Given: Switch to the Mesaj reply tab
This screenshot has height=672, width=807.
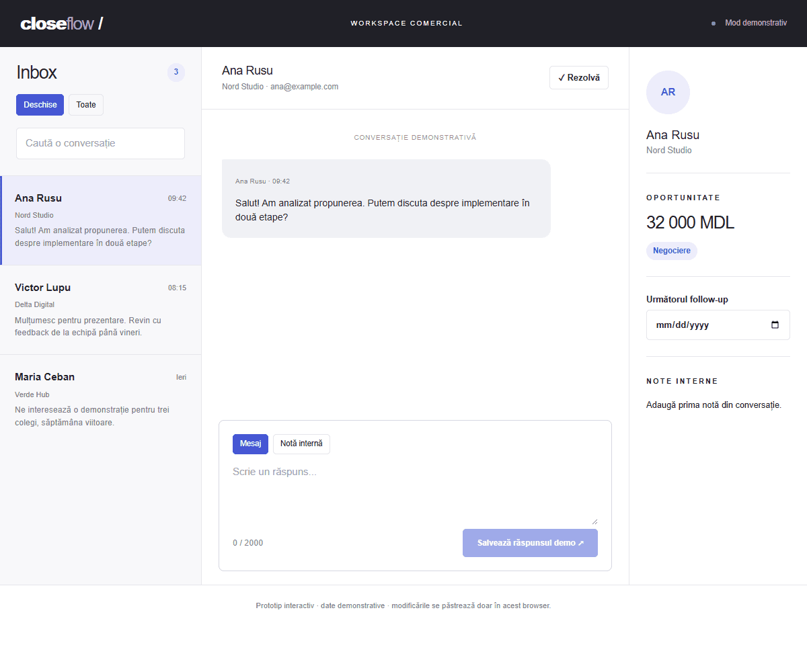Looking at the screenshot, I should pyautogui.click(x=250, y=444).
